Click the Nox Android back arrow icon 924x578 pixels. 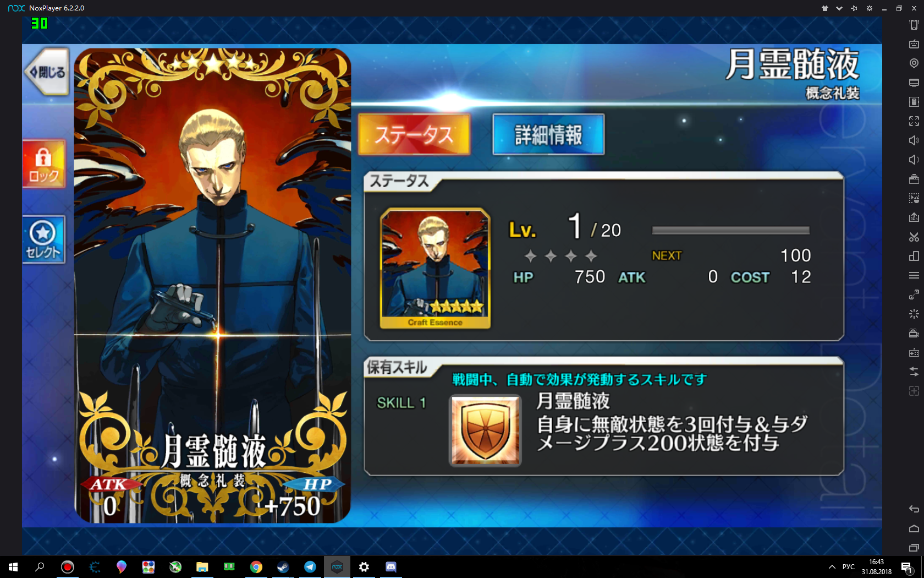click(x=914, y=509)
